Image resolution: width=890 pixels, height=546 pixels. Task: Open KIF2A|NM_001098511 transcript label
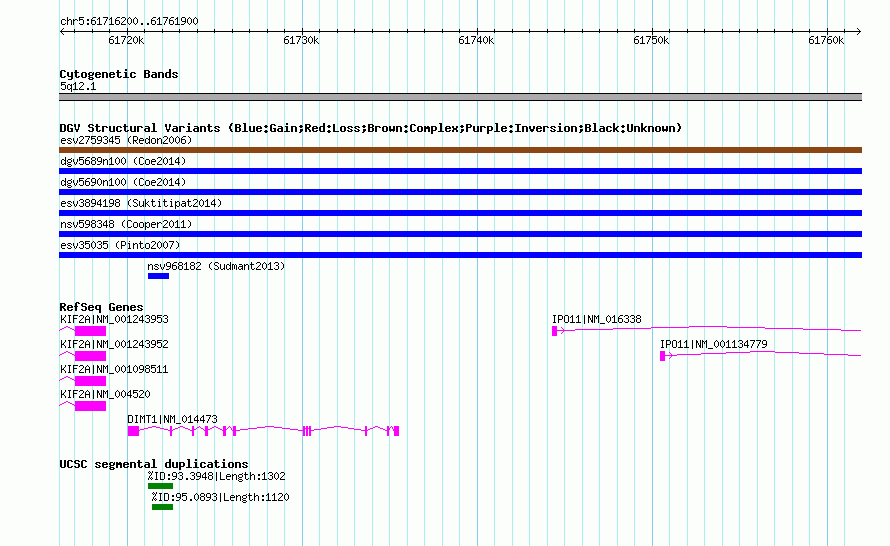click(114, 369)
